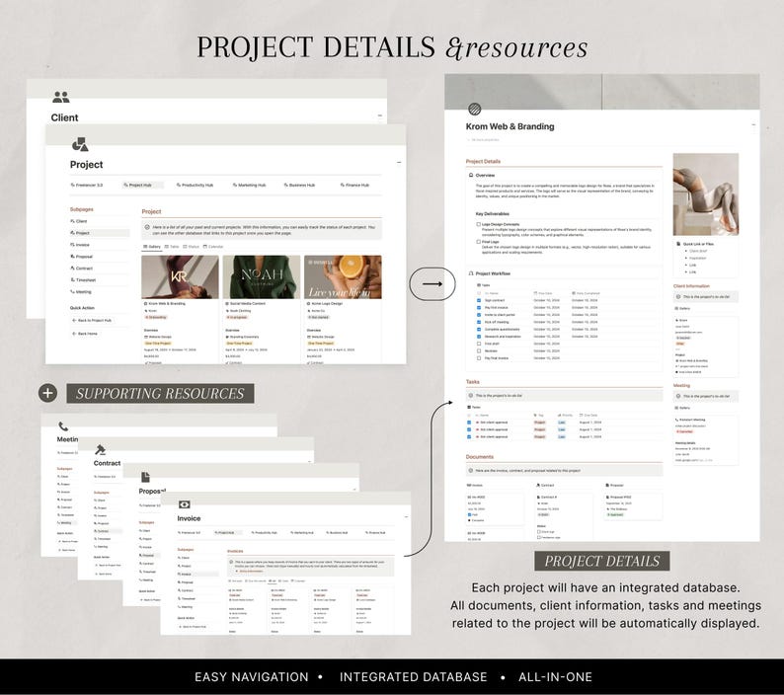This screenshot has width=784, height=695.
Task: Click the icon beside Project Workflow heading
Action: point(471,273)
